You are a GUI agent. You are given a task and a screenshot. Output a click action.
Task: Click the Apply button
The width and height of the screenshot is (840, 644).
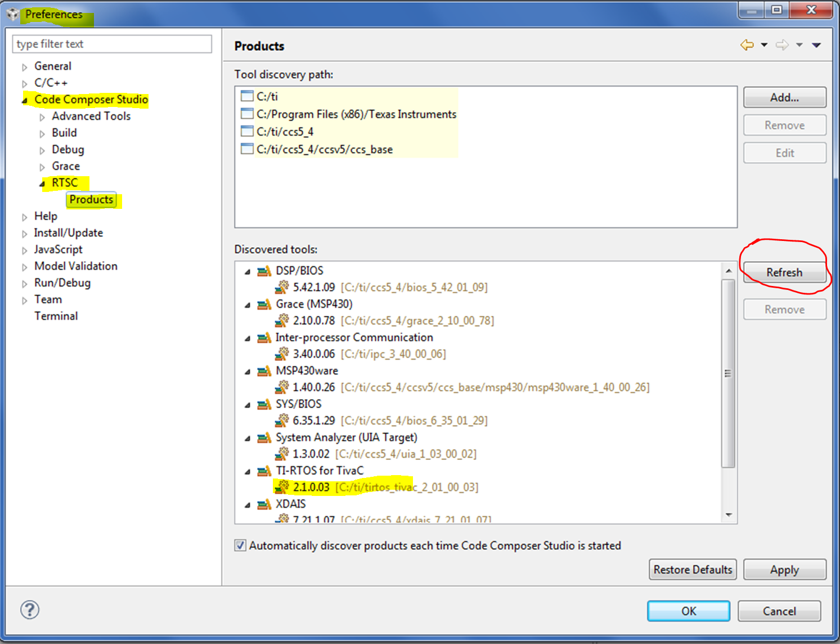click(784, 570)
